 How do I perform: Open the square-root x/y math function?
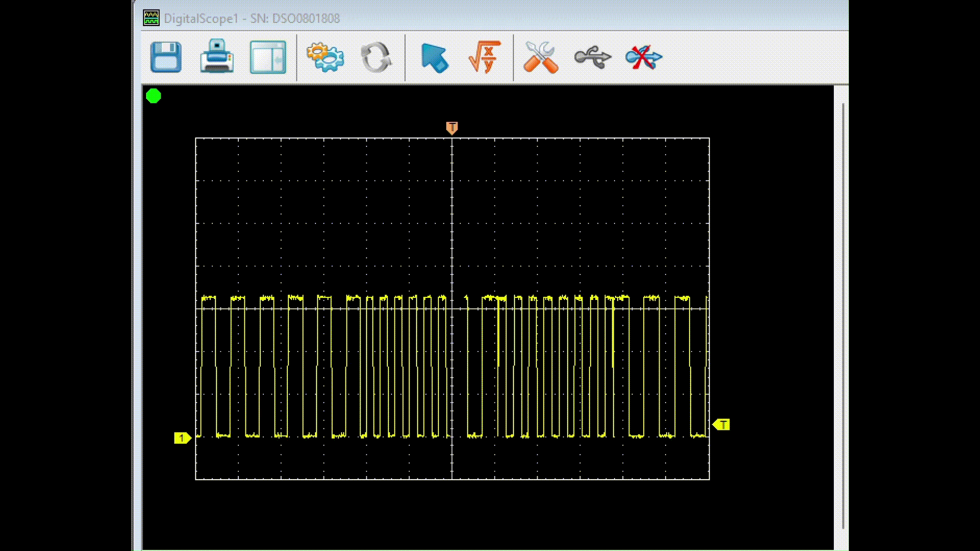(484, 57)
